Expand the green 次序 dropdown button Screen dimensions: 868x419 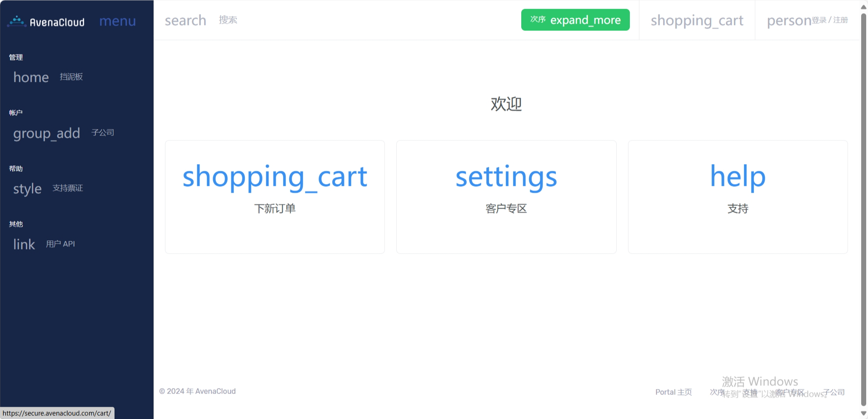[575, 20]
